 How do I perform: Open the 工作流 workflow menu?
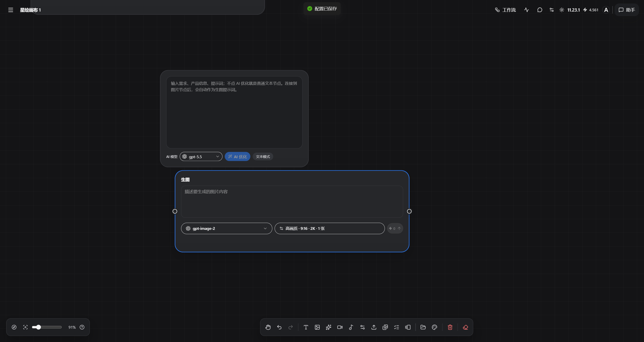pos(506,10)
